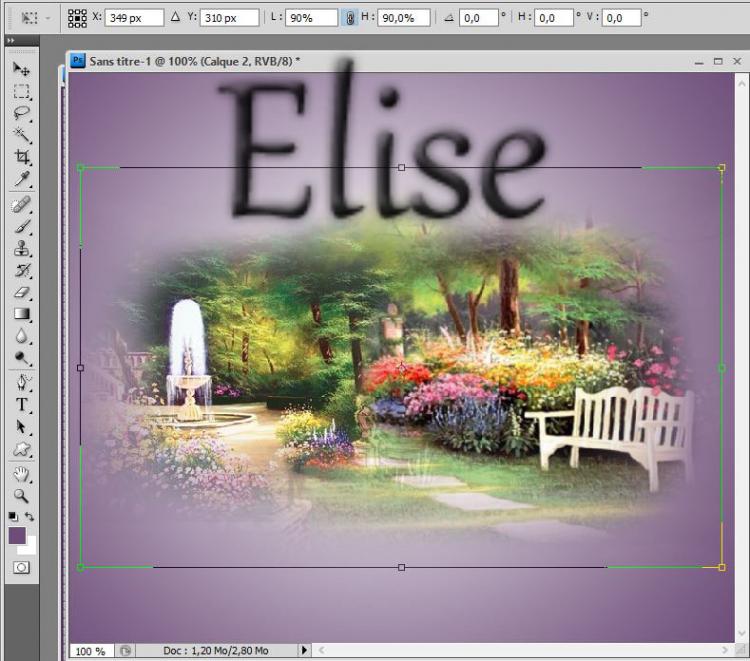
Task: Select the Gradient tool
Action: coord(21,315)
